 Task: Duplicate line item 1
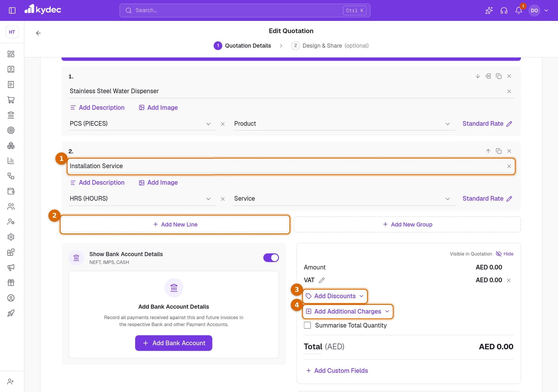pyautogui.click(x=498, y=76)
